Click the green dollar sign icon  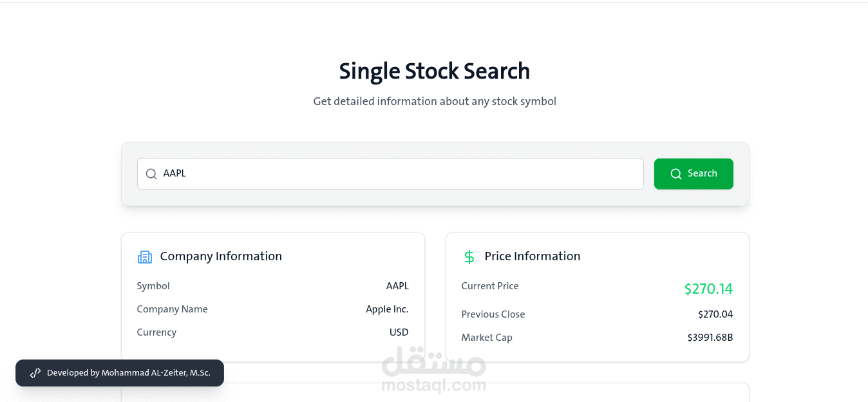tap(469, 257)
